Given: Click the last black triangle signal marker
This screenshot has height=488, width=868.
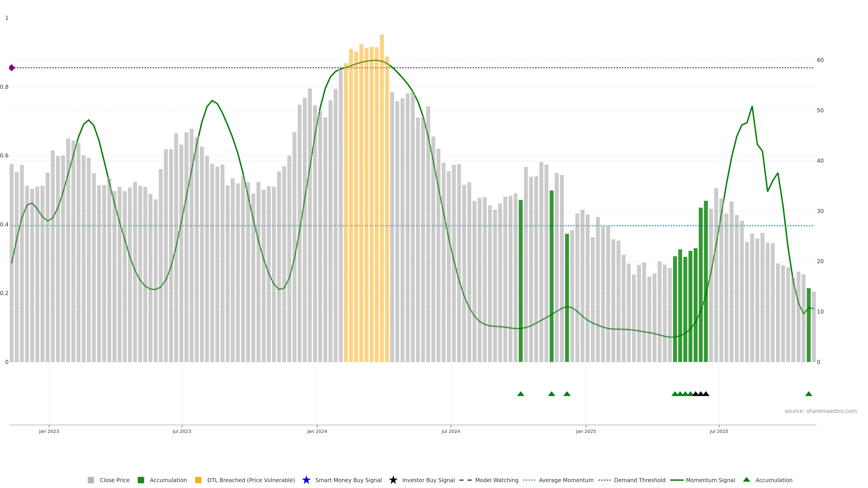Looking at the screenshot, I should [706, 394].
